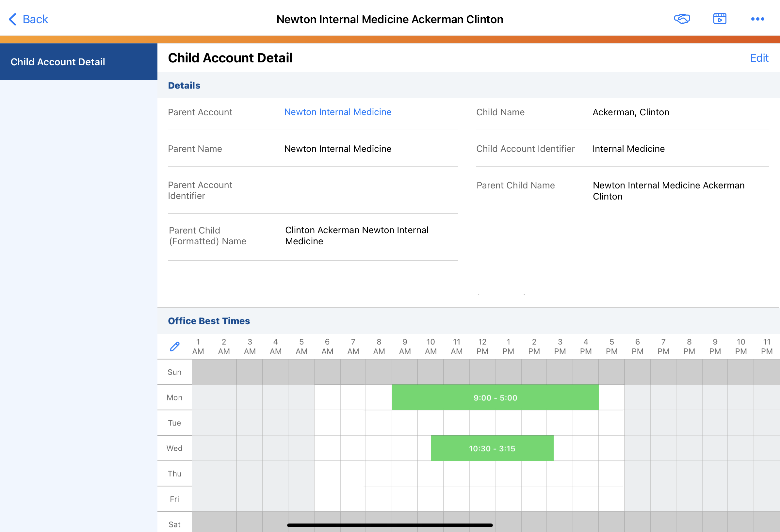The image size is (780, 532).
Task: Click the Details section header
Action: (x=184, y=86)
